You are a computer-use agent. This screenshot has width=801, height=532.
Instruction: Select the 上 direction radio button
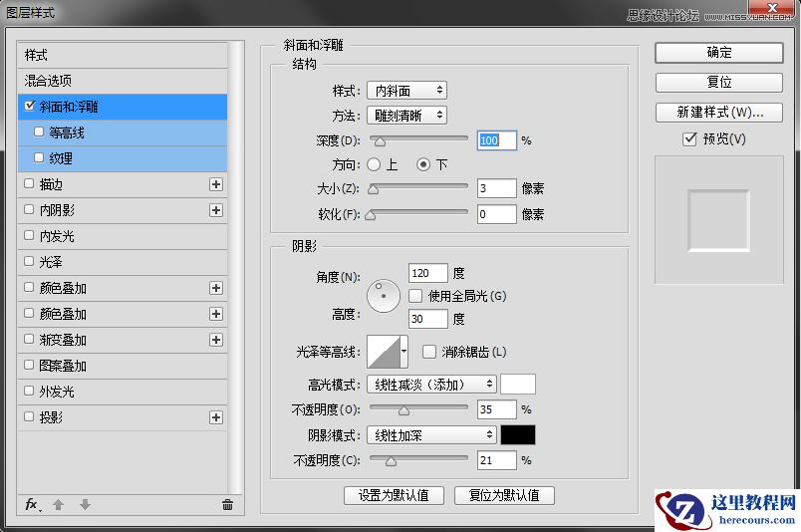[374, 164]
